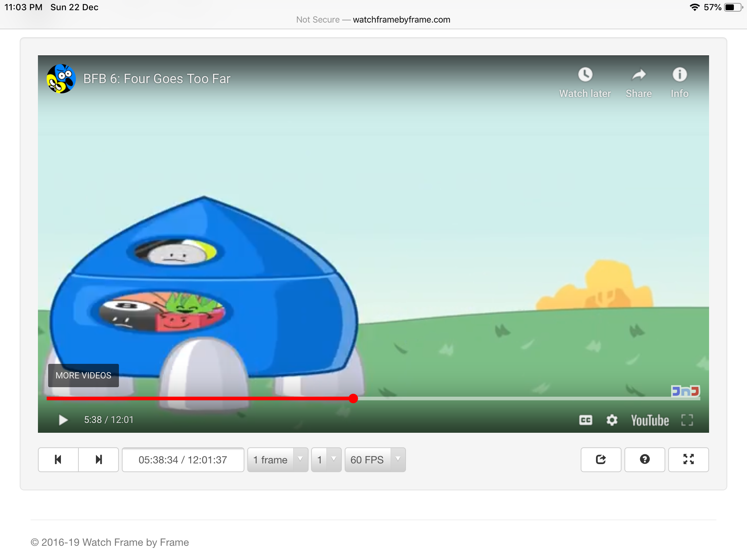This screenshot has width=747, height=560.
Task: Open the 60 FPS dropdown
Action: tap(375, 459)
